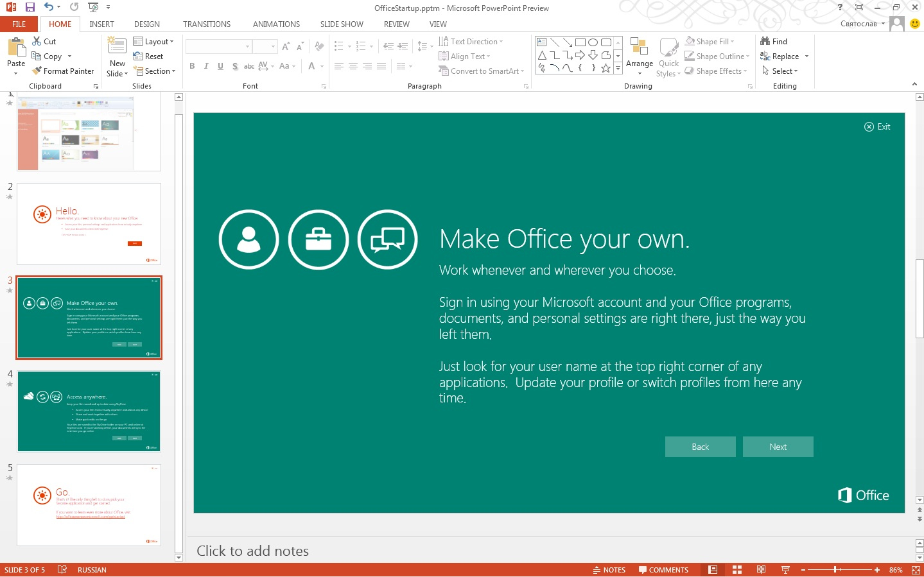Viewport: 924px width, 577px height.
Task: Start Slide Show from status bar icon
Action: (785, 570)
